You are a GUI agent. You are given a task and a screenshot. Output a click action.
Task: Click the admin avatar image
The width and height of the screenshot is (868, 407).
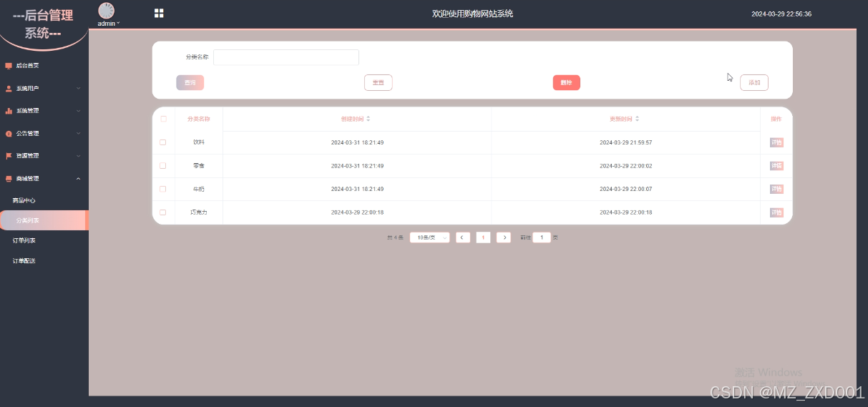tap(106, 10)
